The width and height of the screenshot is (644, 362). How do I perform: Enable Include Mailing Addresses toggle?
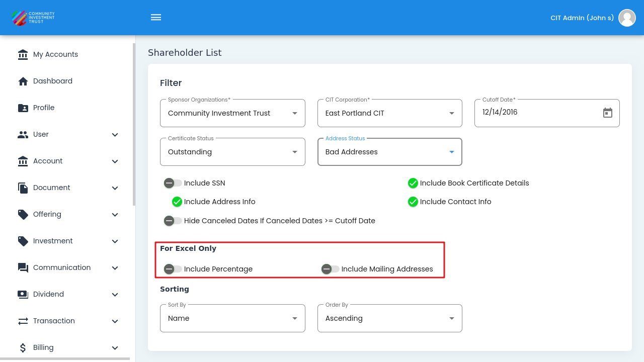click(330, 269)
